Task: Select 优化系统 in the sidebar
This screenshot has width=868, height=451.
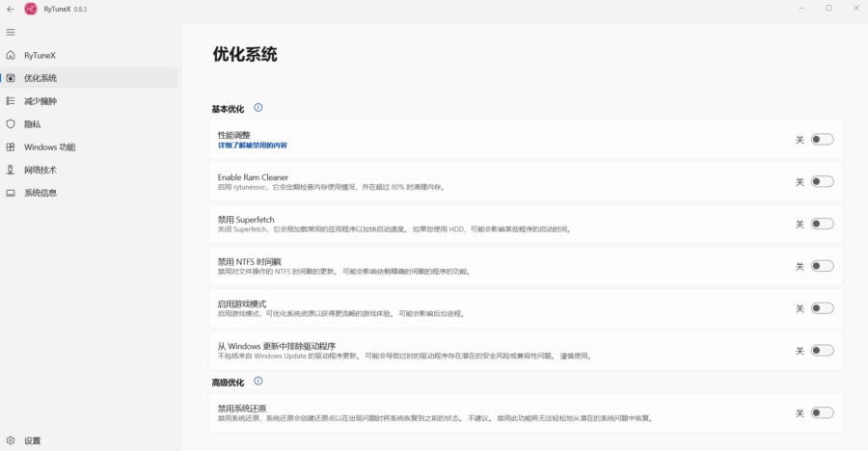Action: 89,78
